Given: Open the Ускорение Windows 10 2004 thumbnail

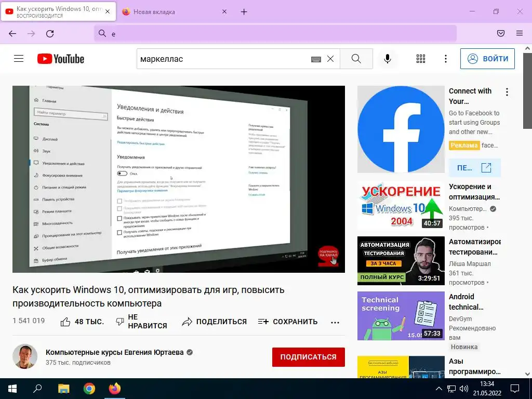Looking at the screenshot, I should coord(401,206).
